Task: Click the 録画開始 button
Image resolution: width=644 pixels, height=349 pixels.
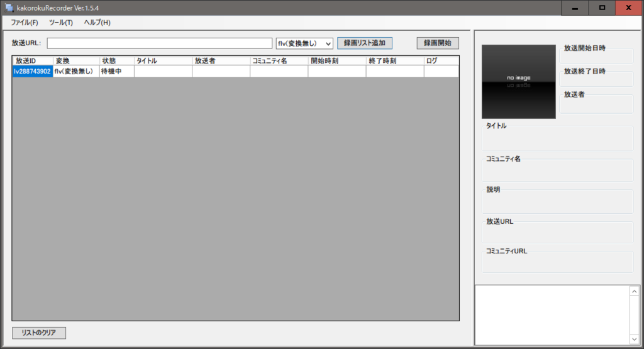Action: 438,43
